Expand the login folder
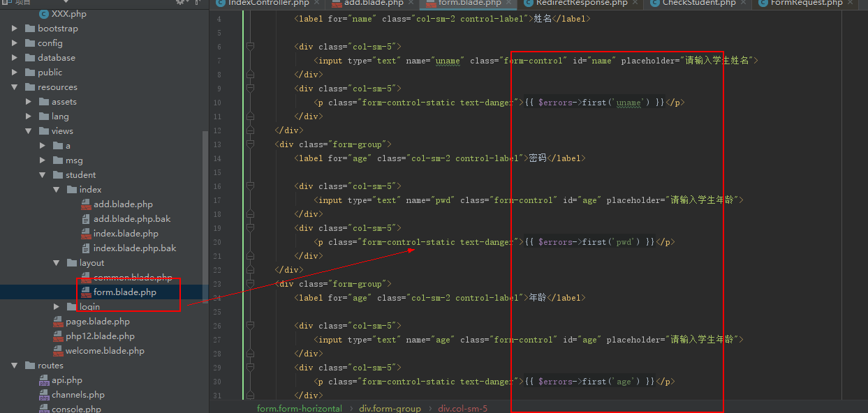 (57, 307)
